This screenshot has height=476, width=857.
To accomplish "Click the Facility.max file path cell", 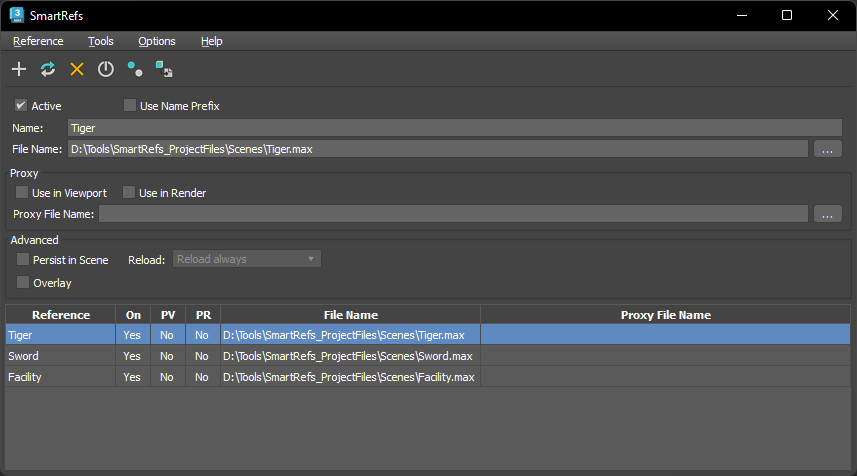I will coord(350,377).
